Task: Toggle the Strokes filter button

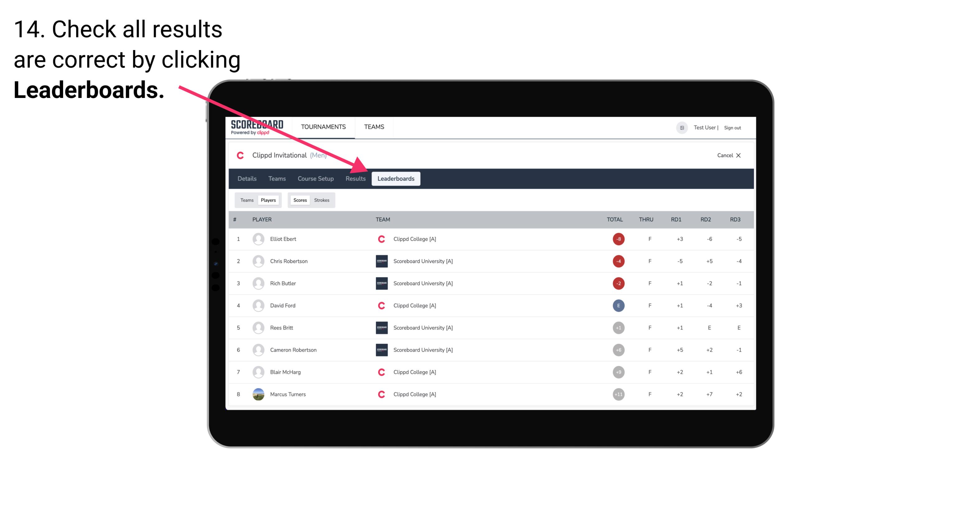Action: coord(322,200)
